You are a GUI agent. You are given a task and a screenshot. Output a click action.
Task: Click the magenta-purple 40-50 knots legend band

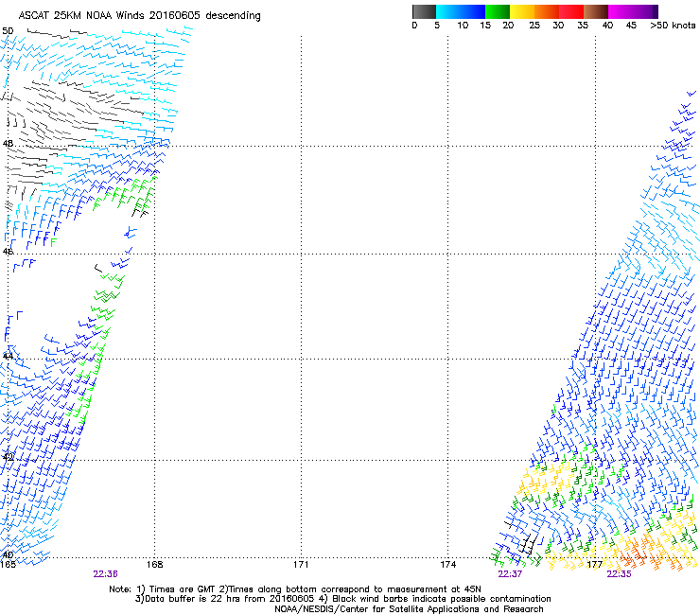633,11
